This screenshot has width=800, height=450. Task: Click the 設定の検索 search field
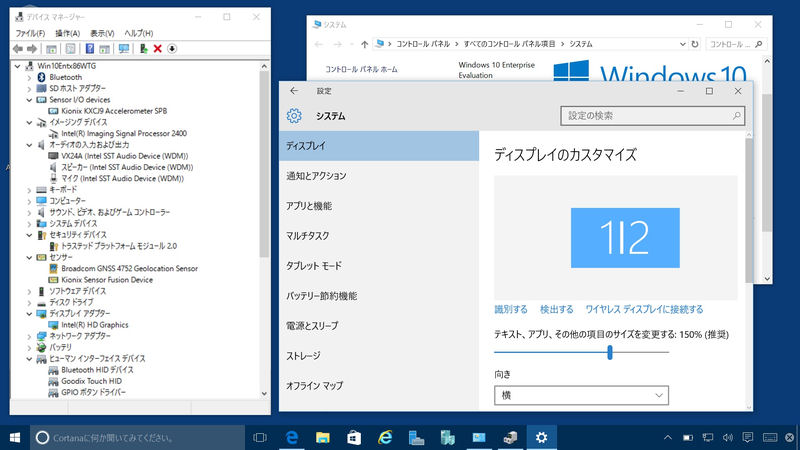652,116
